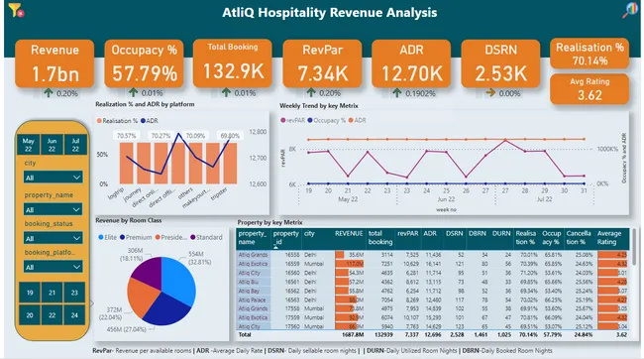Click green up arrow under ADR
The height and width of the screenshot is (359, 644).
tap(396, 93)
